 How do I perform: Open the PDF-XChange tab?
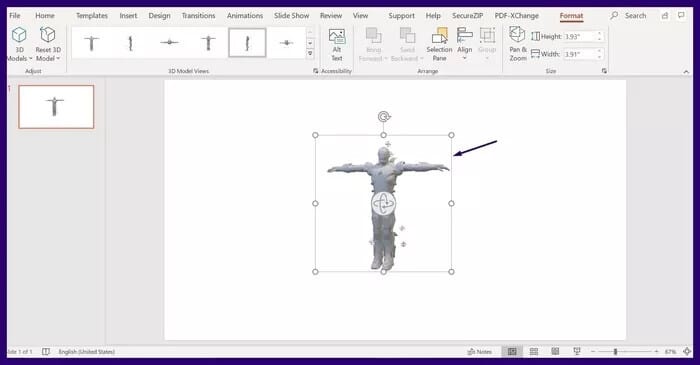click(x=517, y=16)
